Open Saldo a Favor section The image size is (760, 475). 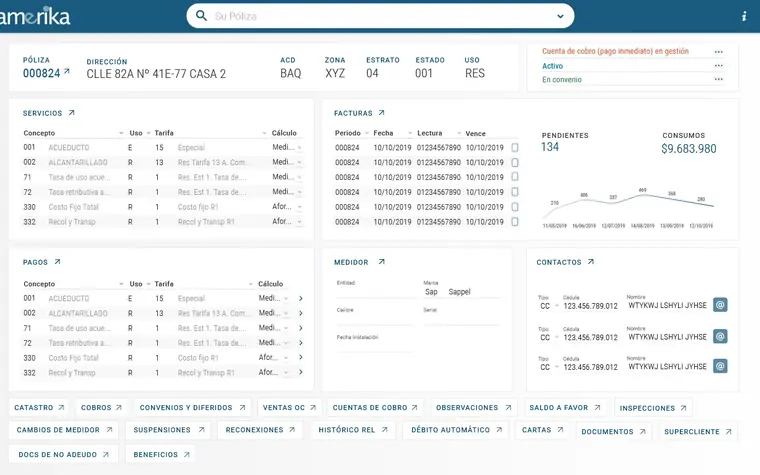click(x=565, y=408)
